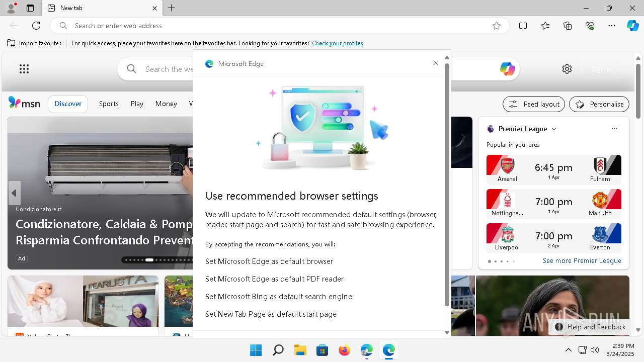This screenshot has height=362, width=644.
Task: Open Browser essentials icon
Action: click(x=590, y=26)
